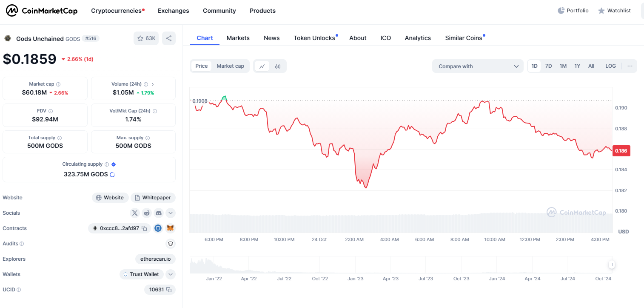Open Watchlist link
Screen dimensions: 644x308
click(x=614, y=11)
